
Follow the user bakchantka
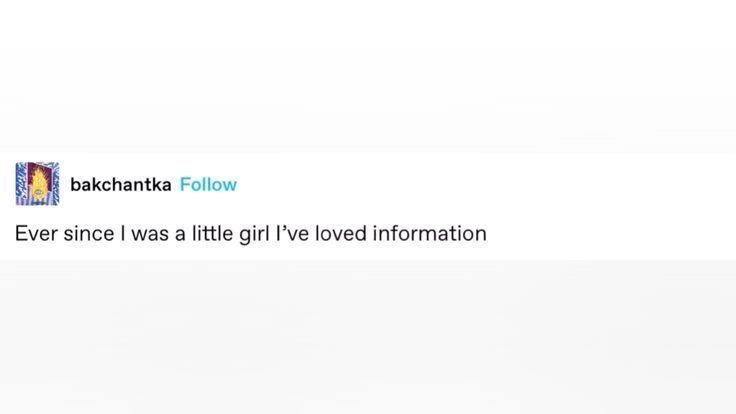(x=208, y=184)
